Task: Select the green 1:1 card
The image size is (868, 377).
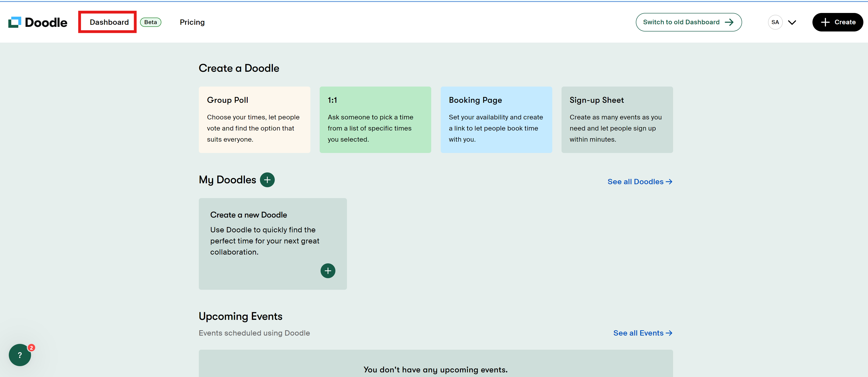Action: [x=375, y=120]
